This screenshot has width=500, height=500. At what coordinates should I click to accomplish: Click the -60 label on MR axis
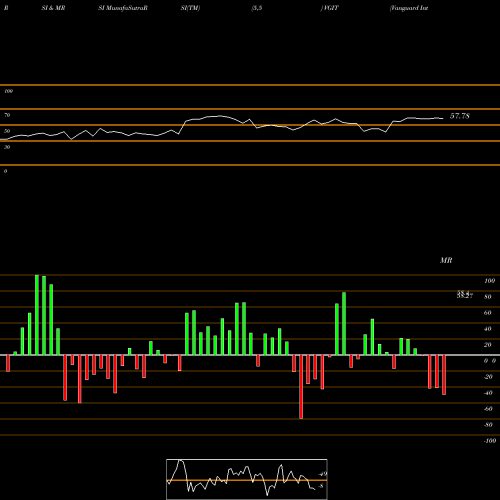(488, 409)
